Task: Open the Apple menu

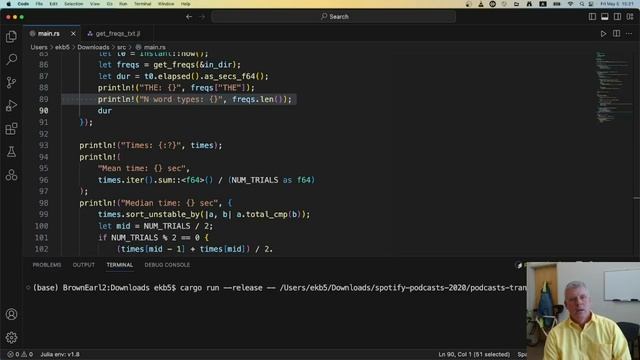Action: coord(8,4)
